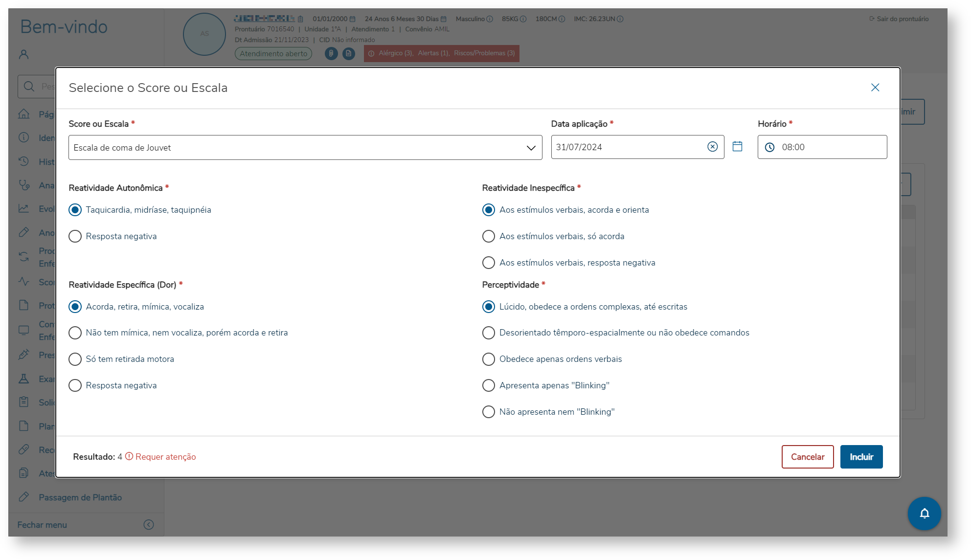The width and height of the screenshot is (971, 560).
Task: Expand the Score ou Escala dropdown
Action: click(x=531, y=148)
